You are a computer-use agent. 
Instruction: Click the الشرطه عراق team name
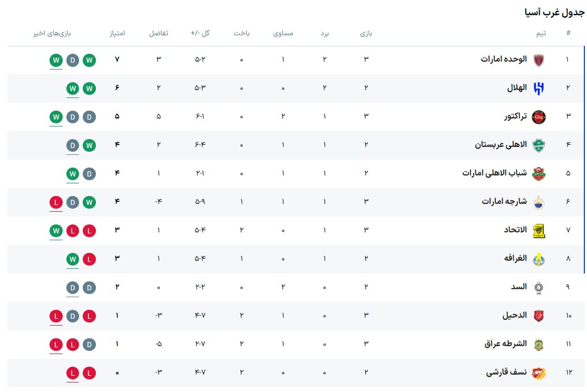point(505,344)
